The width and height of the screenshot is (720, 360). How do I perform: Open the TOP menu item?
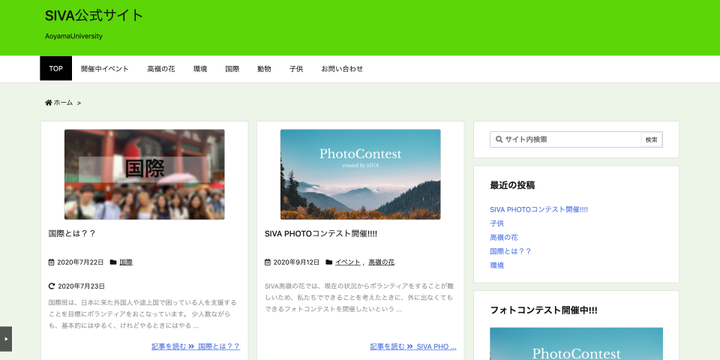tap(56, 68)
